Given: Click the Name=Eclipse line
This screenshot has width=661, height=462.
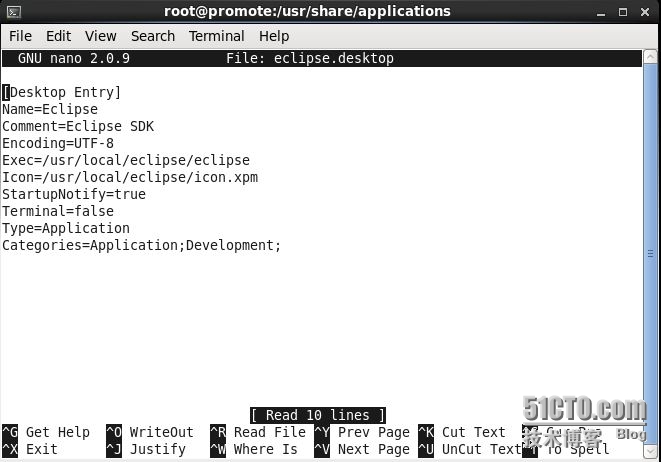Looking at the screenshot, I should 50,109.
